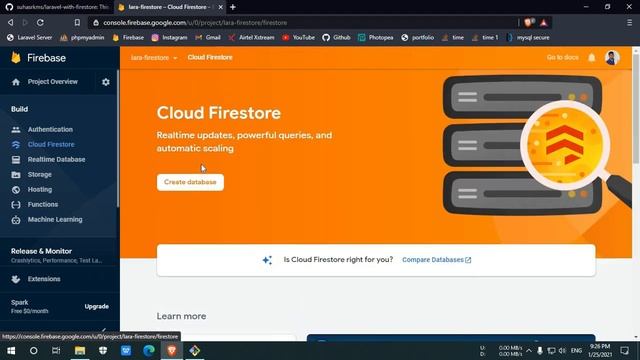Viewport: 640px width, 360px height.
Task: Click the bookmark page icon
Action: coord(77,22)
